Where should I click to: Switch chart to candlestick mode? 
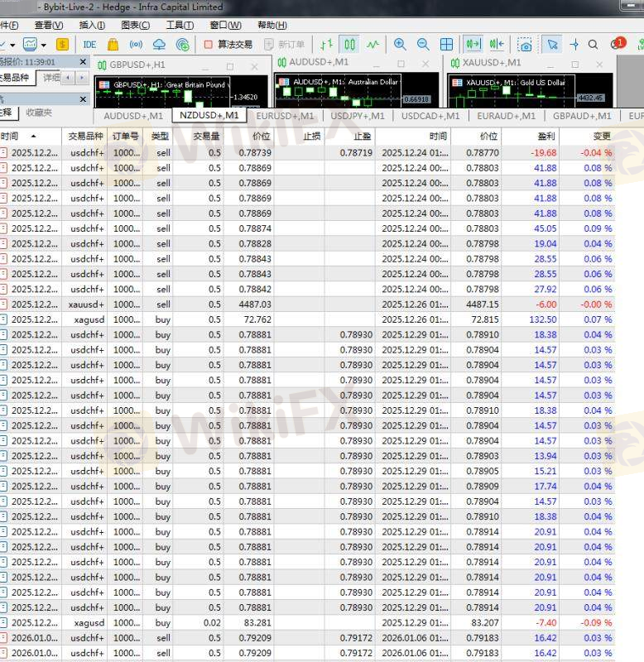(350, 45)
